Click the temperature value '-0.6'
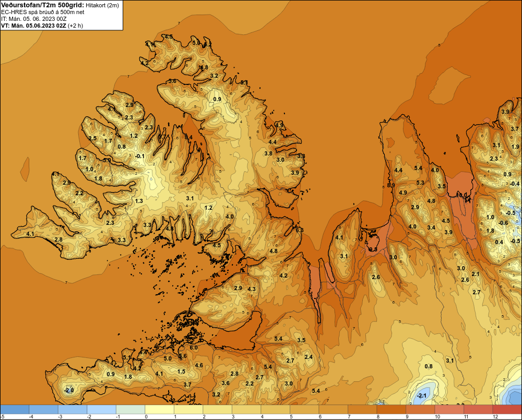 (x=503, y=223)
